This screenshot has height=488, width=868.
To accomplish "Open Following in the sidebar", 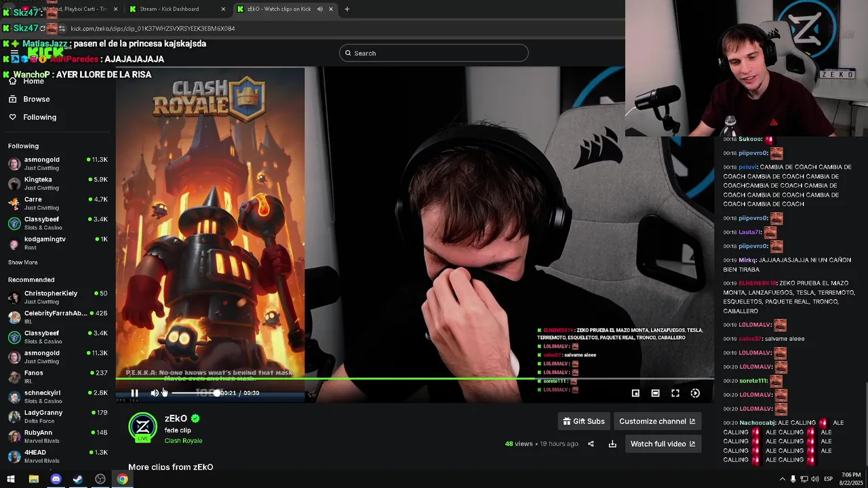I will [x=39, y=117].
